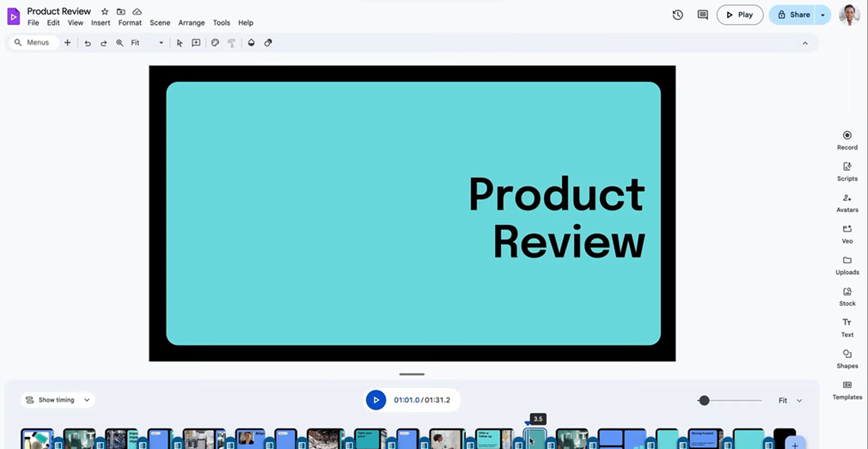Open the Scene menu
Viewport: 868px width, 449px height.
tap(160, 22)
